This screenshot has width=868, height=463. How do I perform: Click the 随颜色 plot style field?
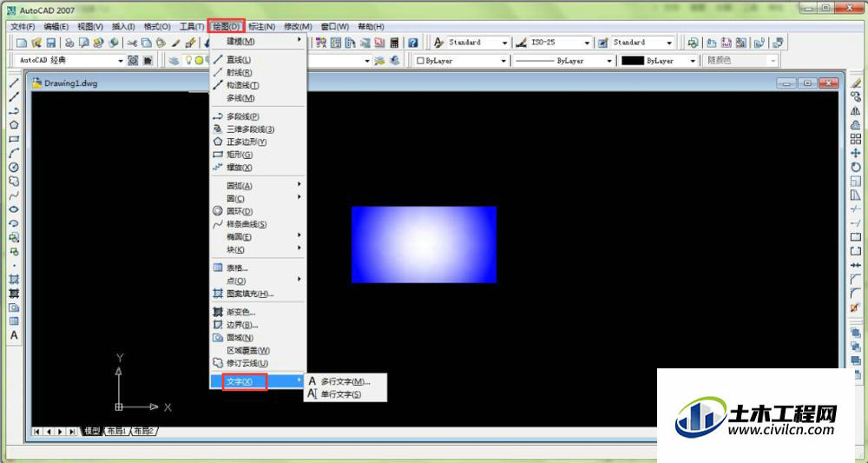740,60
